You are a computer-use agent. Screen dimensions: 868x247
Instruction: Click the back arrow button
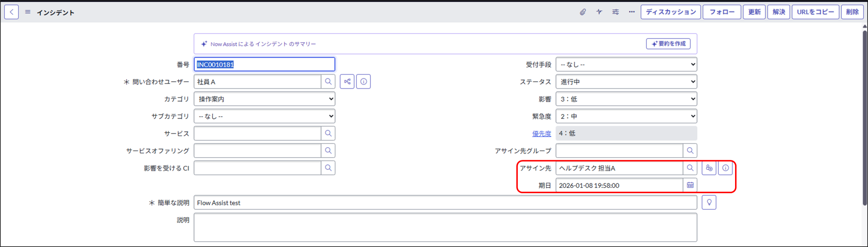pos(12,12)
